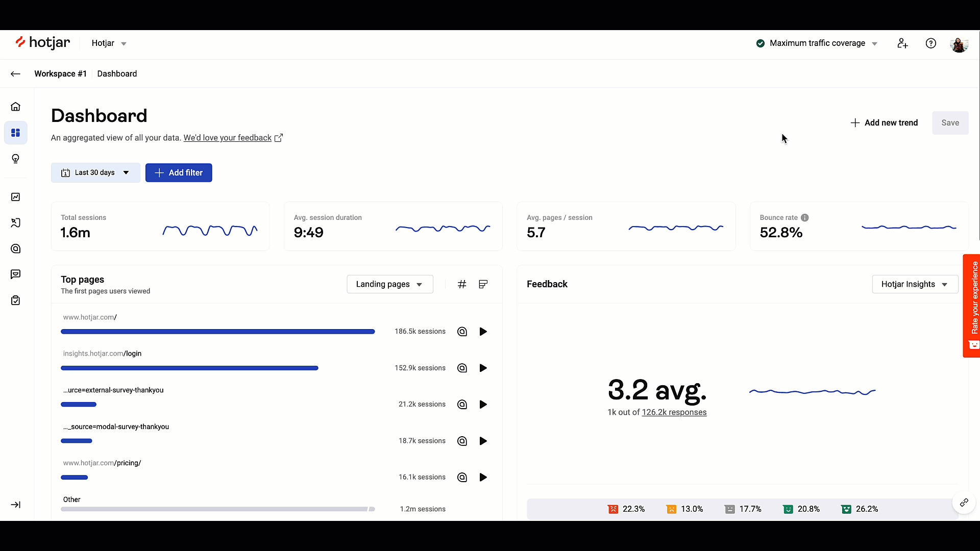Expand Maximum traffic coverage dropdown
Screen dimensions: 980x551
817,43
